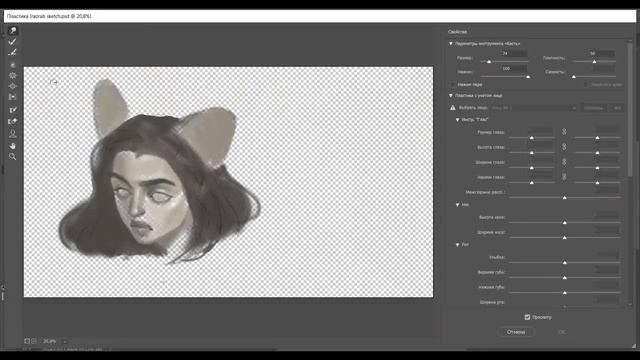Select the Zoom tool
This screenshot has width=640, height=360.
13,157
